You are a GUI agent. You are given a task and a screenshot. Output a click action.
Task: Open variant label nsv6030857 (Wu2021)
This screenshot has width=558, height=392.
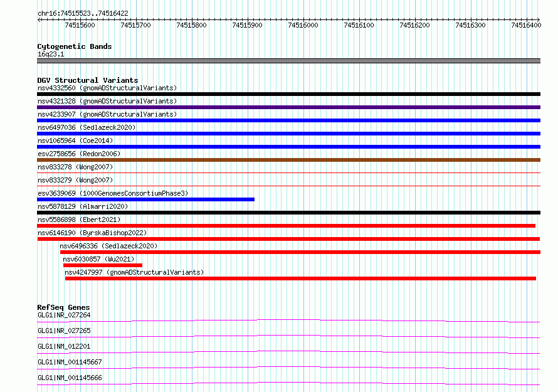98,259
